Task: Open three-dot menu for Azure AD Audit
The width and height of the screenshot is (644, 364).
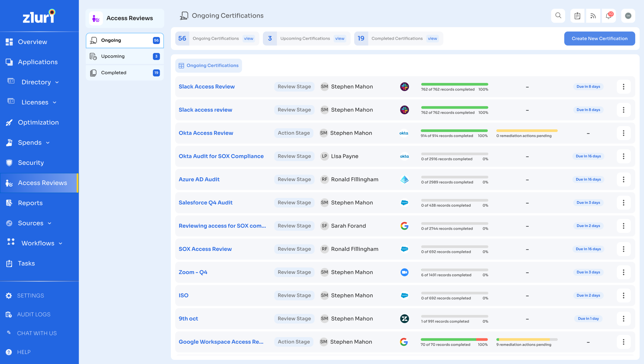Action: [623, 179]
